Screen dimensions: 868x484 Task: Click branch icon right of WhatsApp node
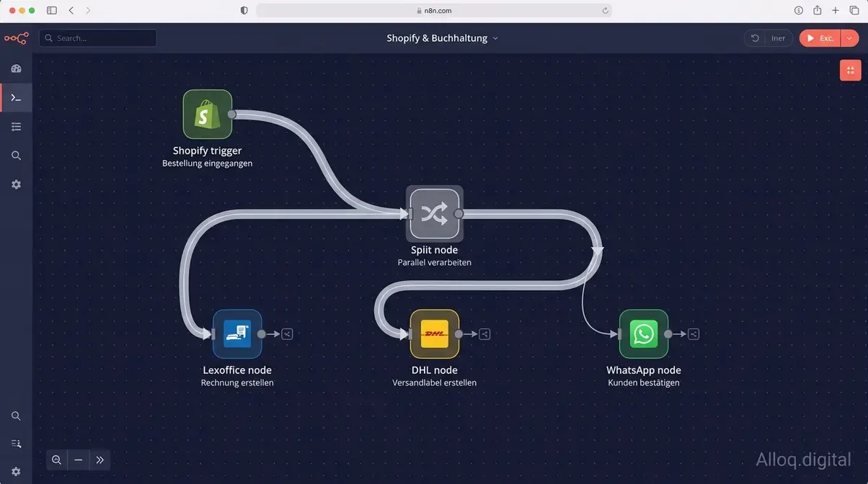click(x=694, y=334)
